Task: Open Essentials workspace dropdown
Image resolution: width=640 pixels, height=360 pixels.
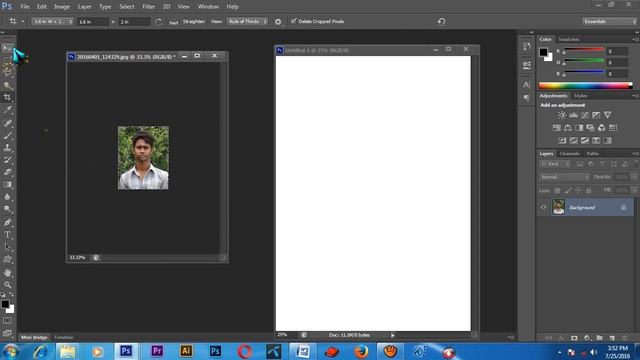Action: [609, 21]
